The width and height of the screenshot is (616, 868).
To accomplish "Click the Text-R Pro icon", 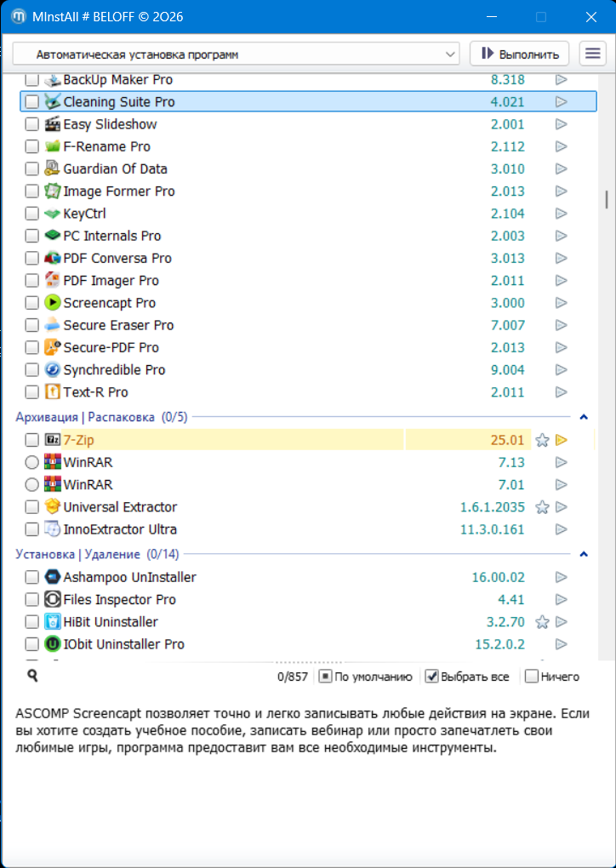I will click(52, 392).
